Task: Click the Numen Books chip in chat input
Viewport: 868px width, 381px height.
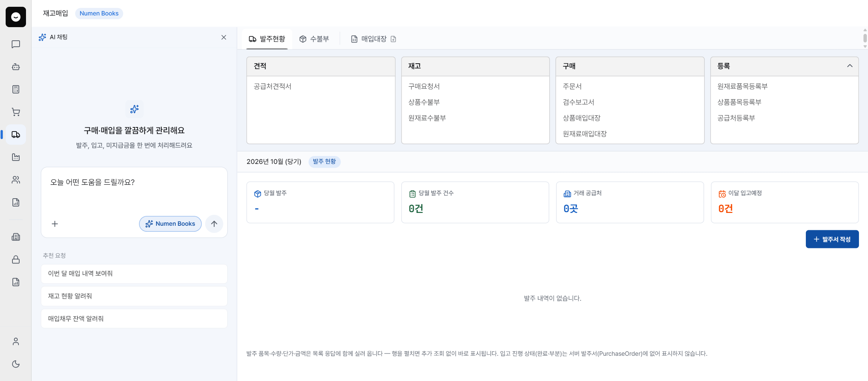Action: point(170,224)
